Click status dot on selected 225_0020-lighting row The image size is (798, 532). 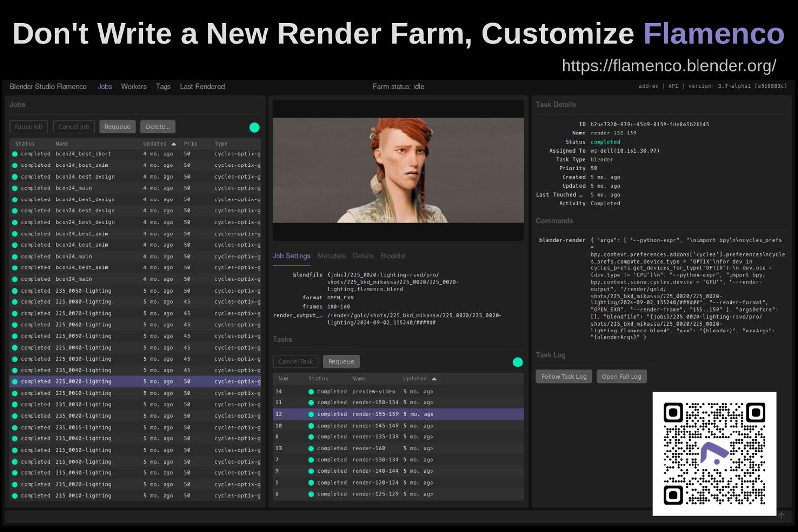pyautogui.click(x=15, y=381)
